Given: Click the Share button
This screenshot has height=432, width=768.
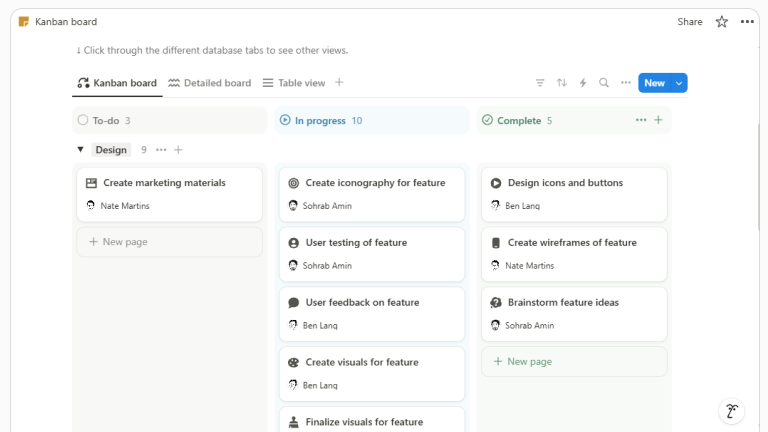Looking at the screenshot, I should [x=690, y=22].
